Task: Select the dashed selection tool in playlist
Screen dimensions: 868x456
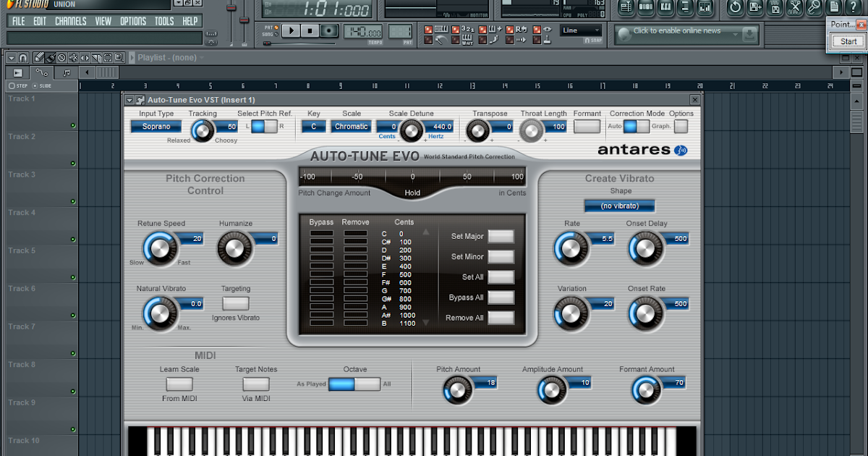Action: point(108,57)
